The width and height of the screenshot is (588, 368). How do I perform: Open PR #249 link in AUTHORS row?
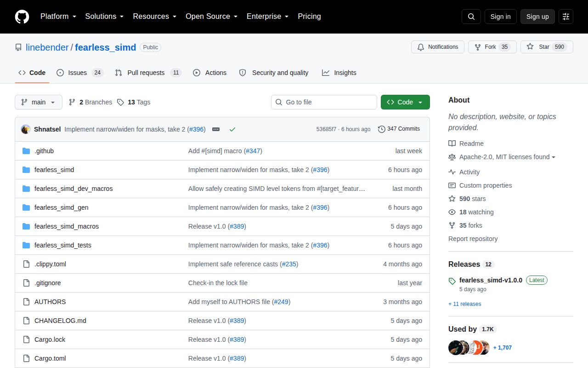281,302
